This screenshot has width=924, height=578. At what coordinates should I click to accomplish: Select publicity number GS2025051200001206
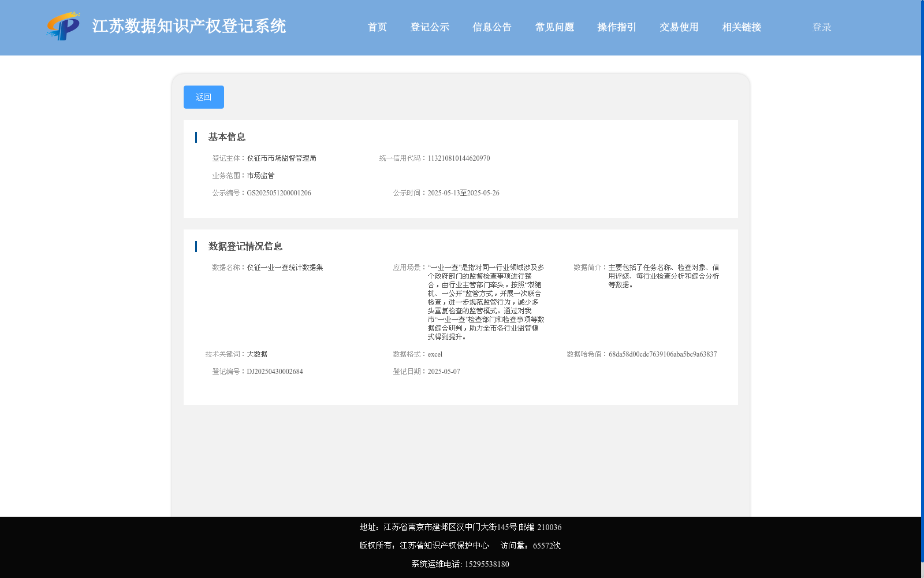tap(279, 193)
